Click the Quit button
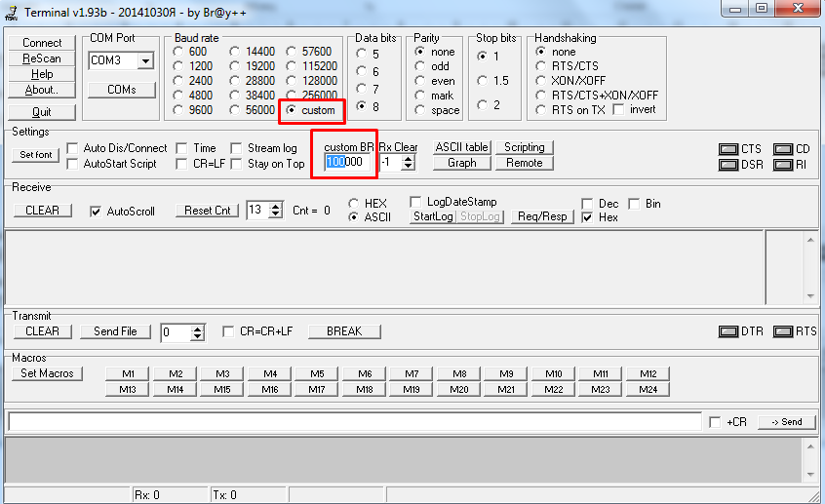This screenshot has width=825, height=504. click(42, 112)
